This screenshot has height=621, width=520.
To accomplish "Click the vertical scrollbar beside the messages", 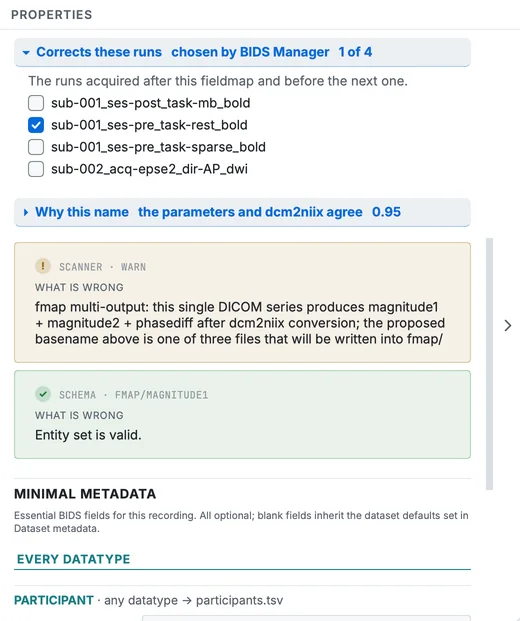I will [490, 364].
